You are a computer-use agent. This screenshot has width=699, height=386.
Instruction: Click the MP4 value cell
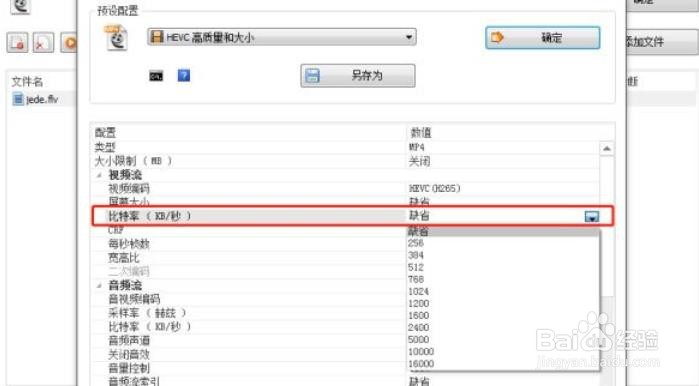click(417, 147)
